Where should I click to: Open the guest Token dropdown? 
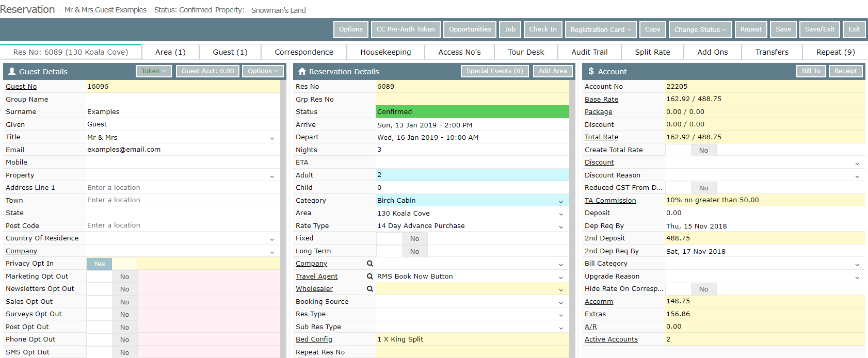pos(154,71)
